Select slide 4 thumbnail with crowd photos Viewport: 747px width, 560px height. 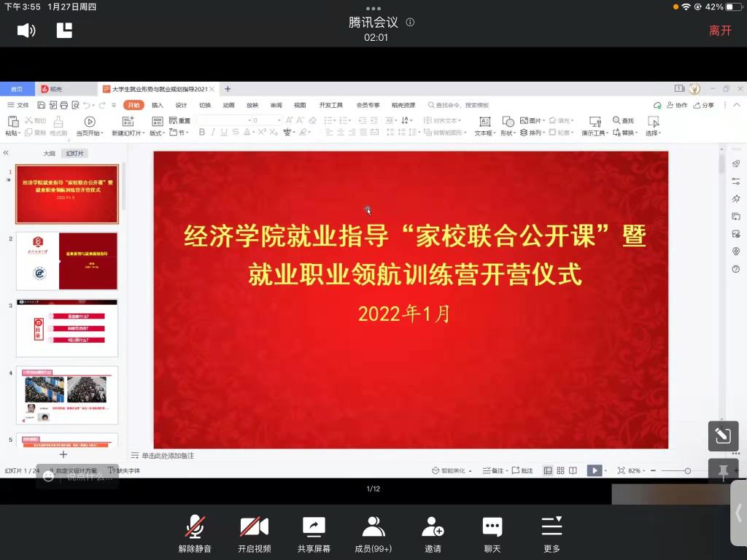(x=66, y=394)
